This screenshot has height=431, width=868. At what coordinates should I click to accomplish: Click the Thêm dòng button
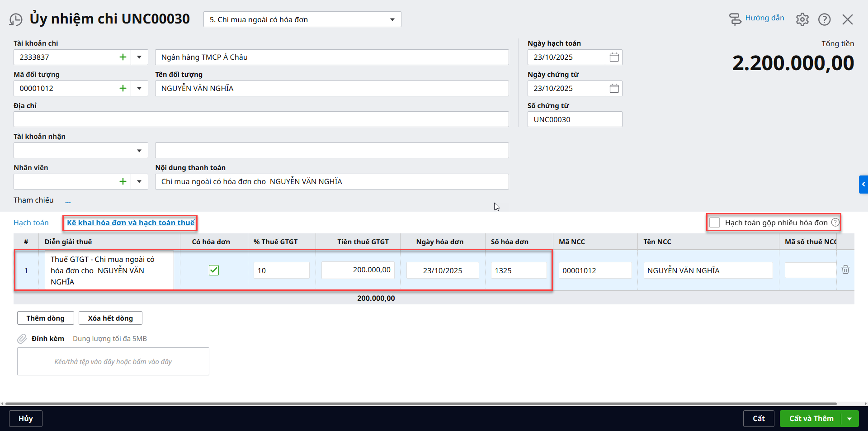(x=45, y=318)
